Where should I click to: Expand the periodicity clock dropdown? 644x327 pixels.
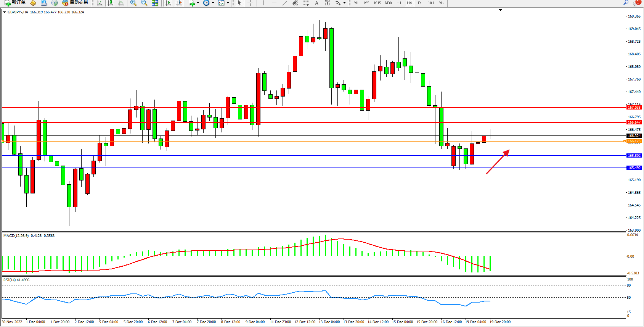(213, 3)
